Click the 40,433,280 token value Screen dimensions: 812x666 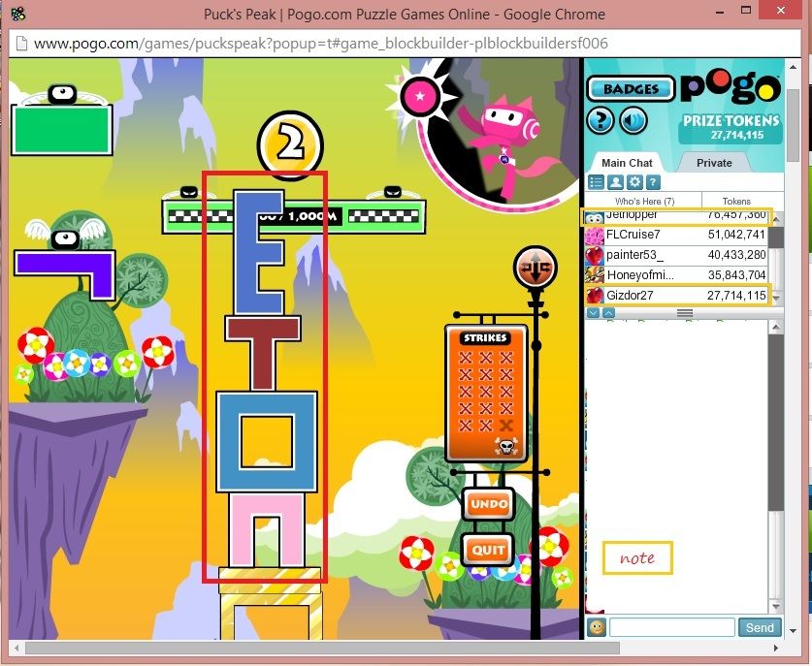[x=736, y=255]
